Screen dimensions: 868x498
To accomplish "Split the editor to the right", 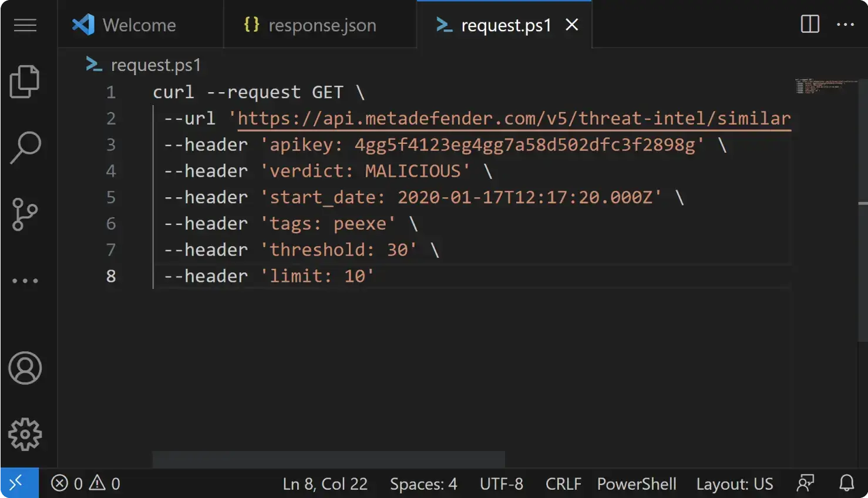I will pos(810,24).
